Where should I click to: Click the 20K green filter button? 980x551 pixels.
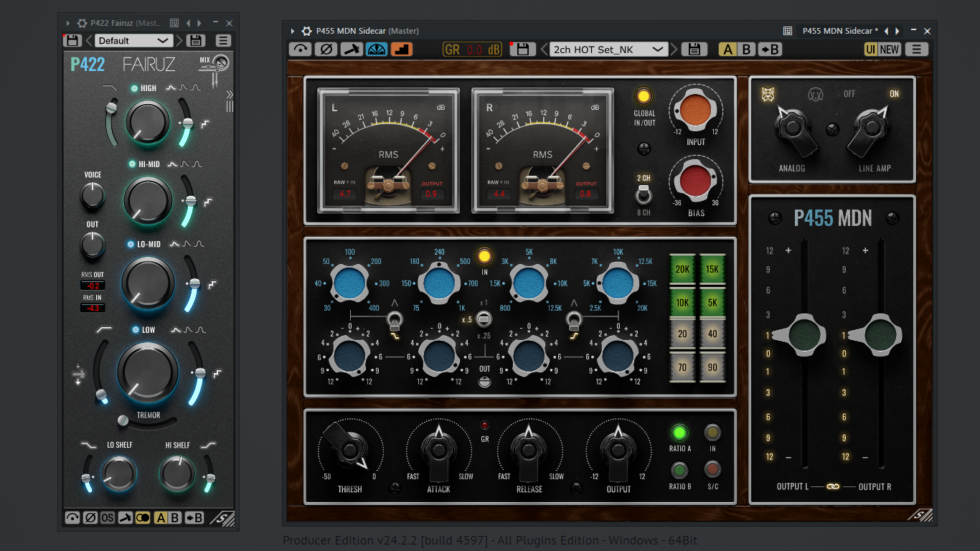coord(682,269)
